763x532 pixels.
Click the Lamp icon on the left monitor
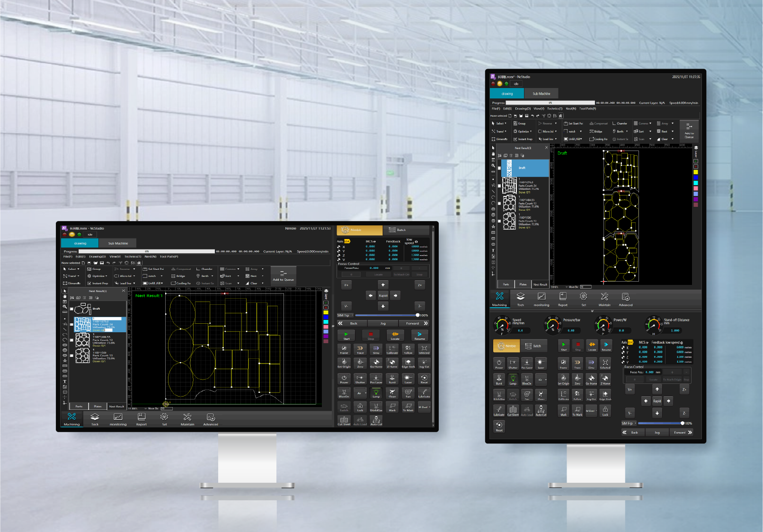pyautogui.click(x=376, y=393)
